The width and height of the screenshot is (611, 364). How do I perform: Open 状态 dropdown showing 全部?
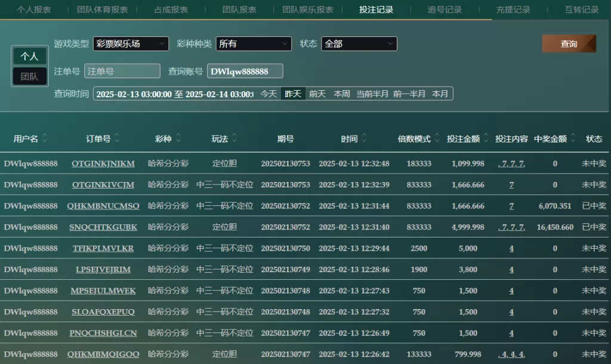pyautogui.click(x=359, y=44)
